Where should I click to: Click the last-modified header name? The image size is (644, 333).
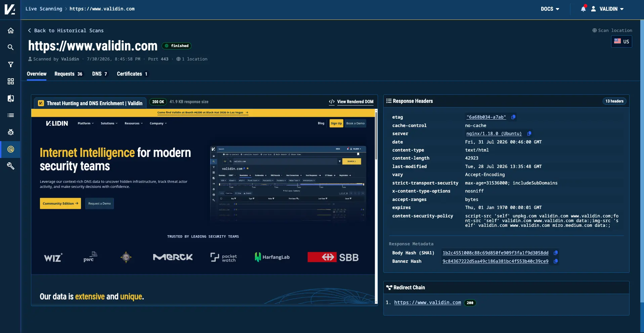click(409, 166)
